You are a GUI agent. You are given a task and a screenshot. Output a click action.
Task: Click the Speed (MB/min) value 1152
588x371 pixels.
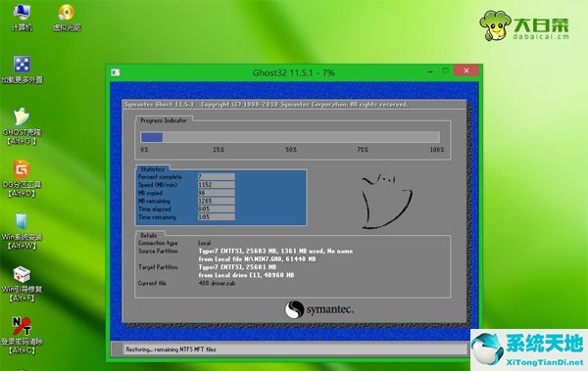(x=217, y=185)
